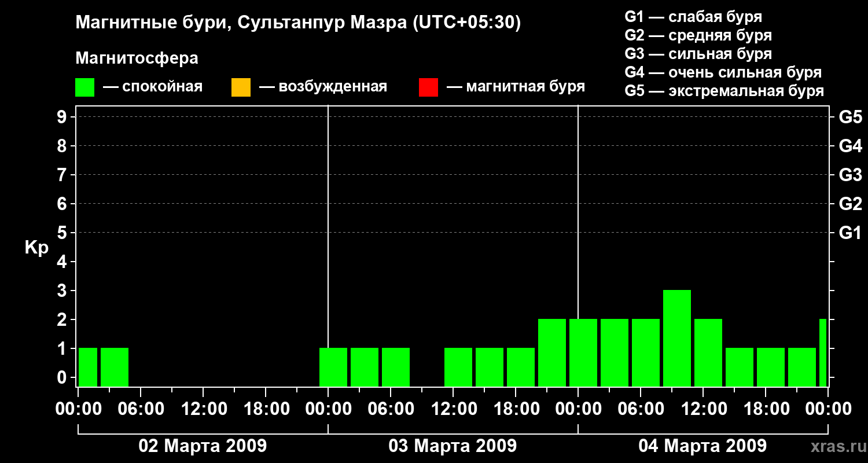Viewport: 868px width, 463px height.
Task: Click the chart title 'Магнитные бури, Сультанпур Мазра'
Action: tap(298, 23)
